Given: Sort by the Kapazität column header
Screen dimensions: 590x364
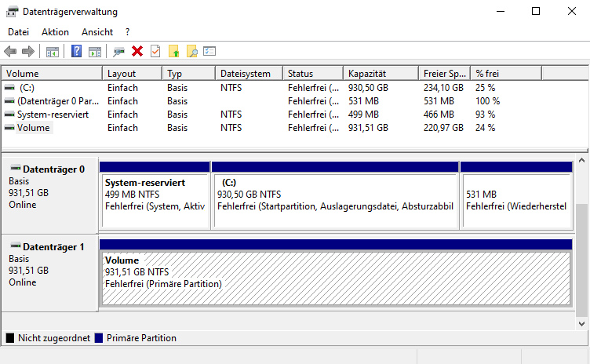Looking at the screenshot, I should [381, 74].
